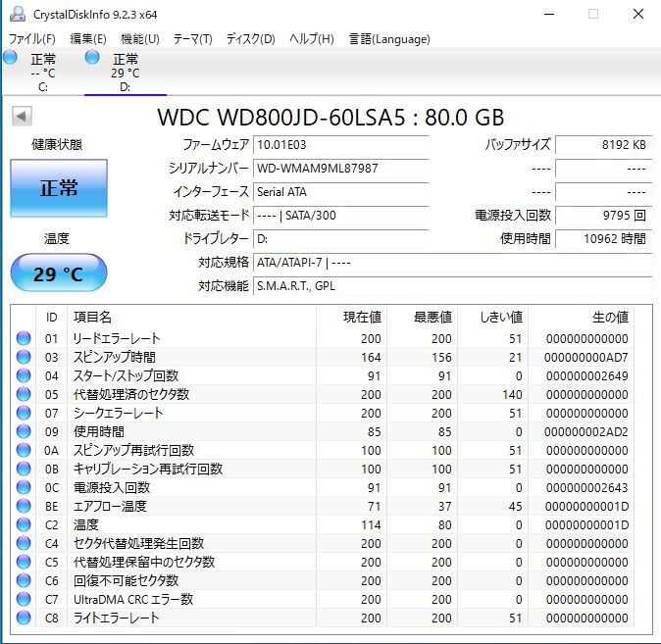Click the status circle for attribute C7
The height and width of the screenshot is (644, 661).
[24, 599]
